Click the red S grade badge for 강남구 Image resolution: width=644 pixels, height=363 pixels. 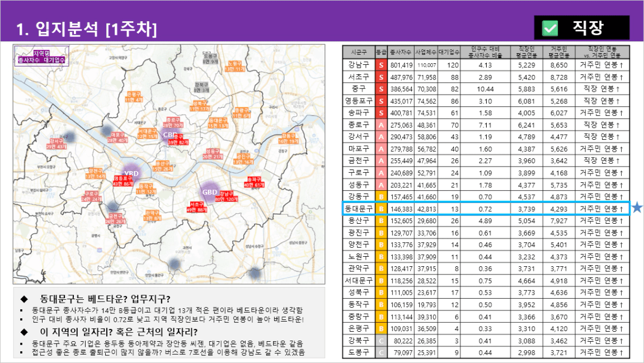click(380, 65)
